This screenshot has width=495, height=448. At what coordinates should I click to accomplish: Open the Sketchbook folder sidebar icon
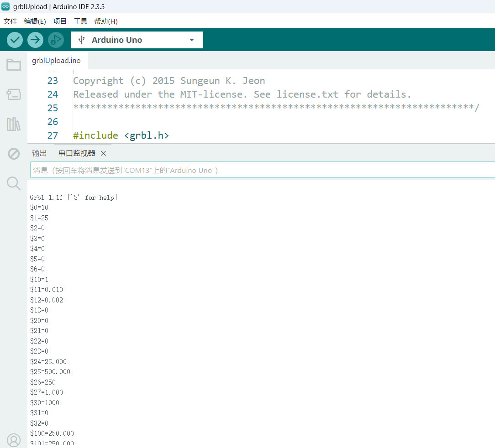pyautogui.click(x=14, y=65)
